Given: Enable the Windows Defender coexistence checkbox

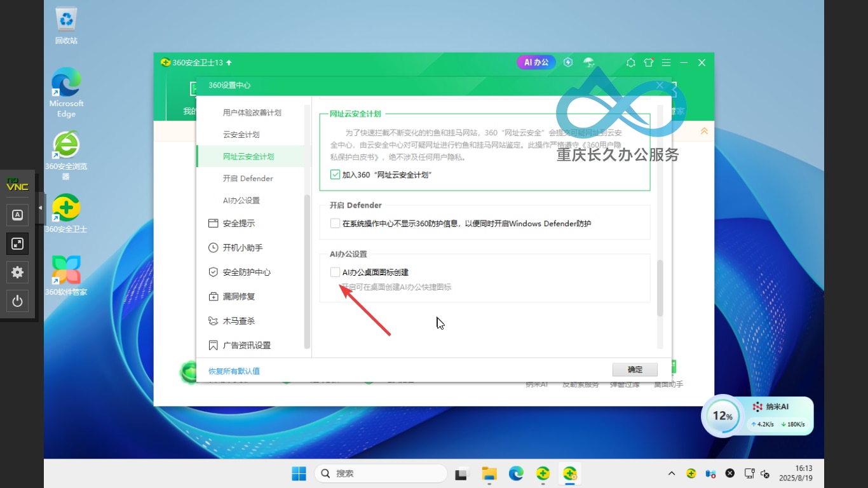Looking at the screenshot, I should tap(335, 223).
